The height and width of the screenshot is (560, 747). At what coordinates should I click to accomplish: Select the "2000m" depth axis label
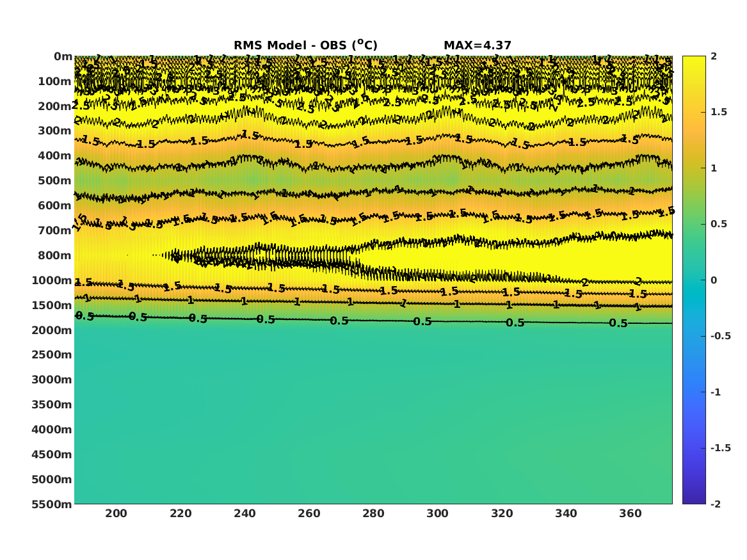point(52,330)
